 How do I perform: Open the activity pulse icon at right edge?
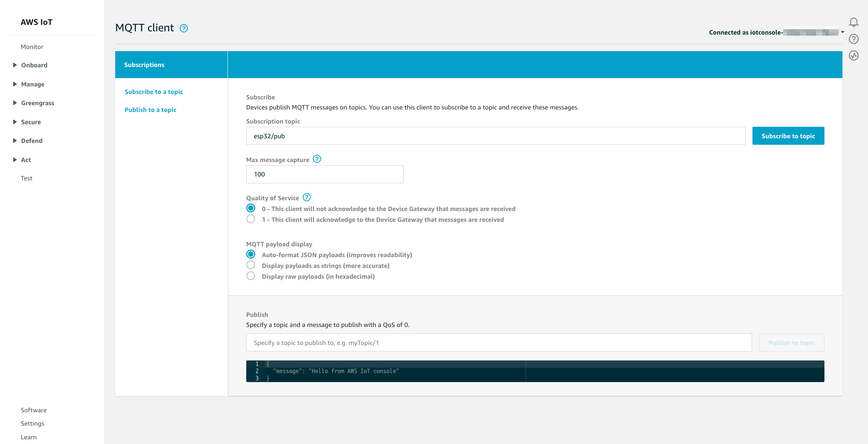click(854, 55)
